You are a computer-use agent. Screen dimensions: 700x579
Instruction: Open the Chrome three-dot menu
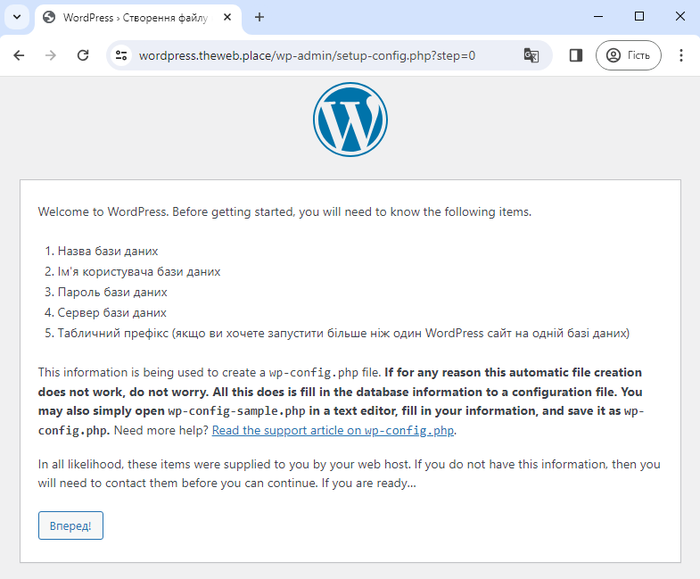click(681, 55)
